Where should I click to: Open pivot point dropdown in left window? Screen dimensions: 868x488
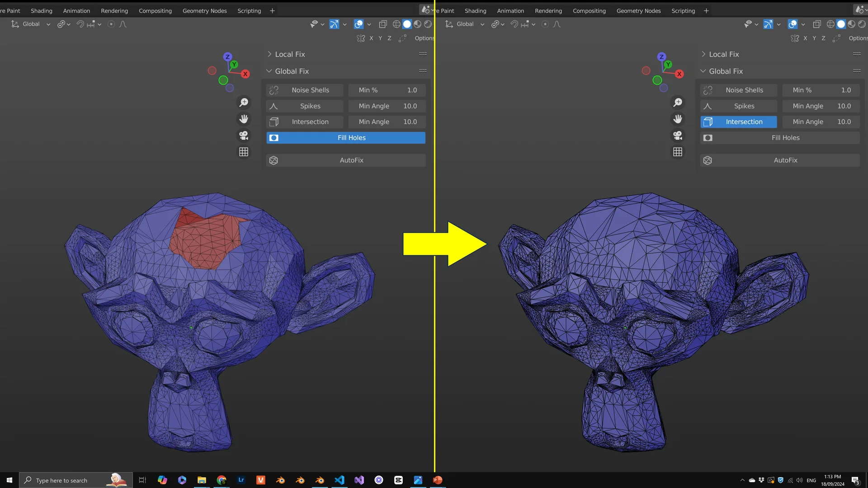64,24
